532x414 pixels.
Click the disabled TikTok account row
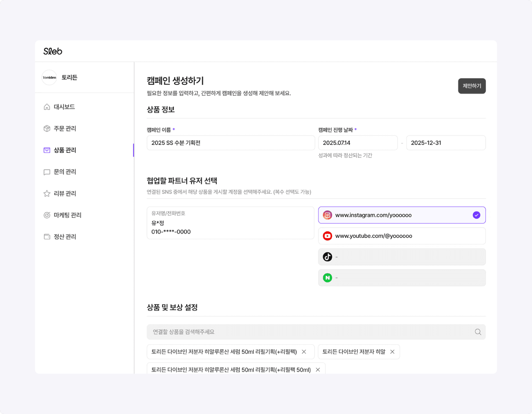pyautogui.click(x=402, y=257)
